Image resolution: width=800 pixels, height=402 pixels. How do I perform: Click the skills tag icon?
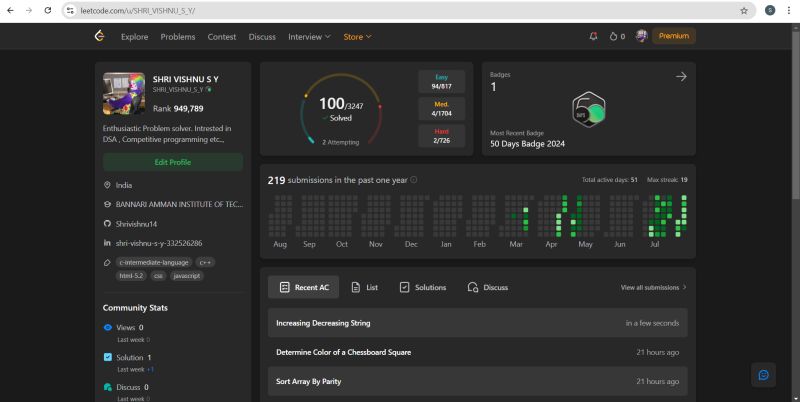coord(107,262)
